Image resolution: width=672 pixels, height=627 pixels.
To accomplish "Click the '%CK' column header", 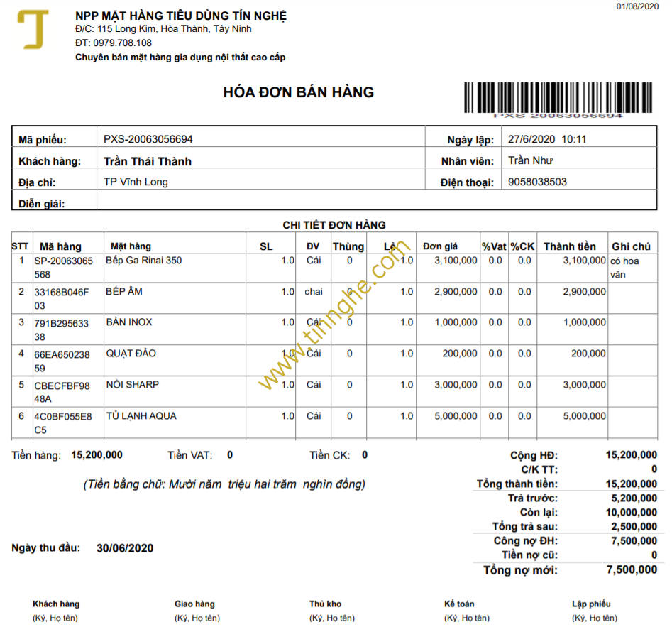I will point(522,246).
